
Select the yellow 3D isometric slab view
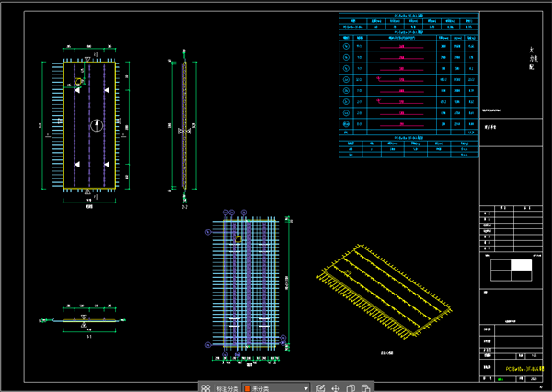click(385, 292)
